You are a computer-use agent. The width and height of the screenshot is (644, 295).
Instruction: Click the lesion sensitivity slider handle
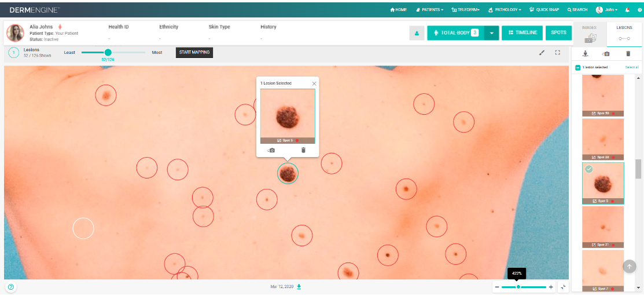pyautogui.click(x=108, y=52)
